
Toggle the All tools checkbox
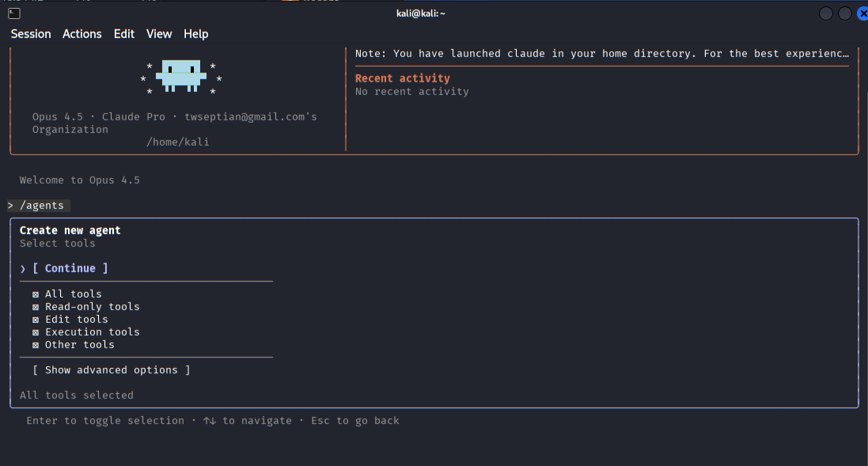tap(36, 294)
